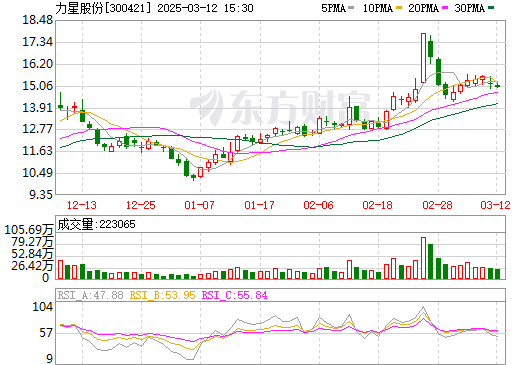Click the RSI_B:53.95 indicator label
Screen dimensions: 520x365
tap(162, 295)
